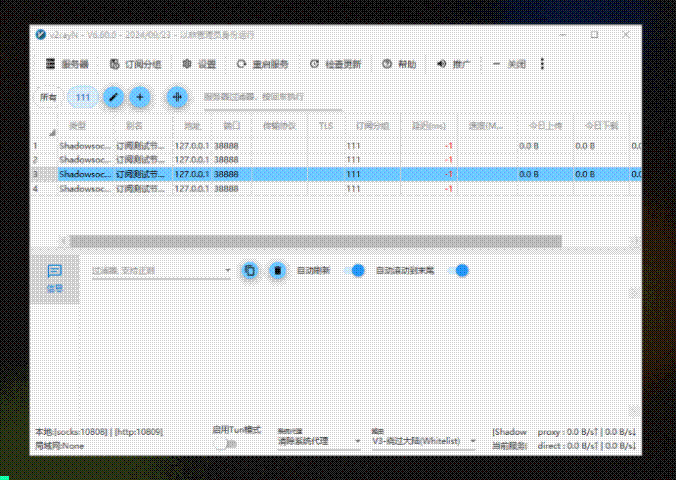Click the refresh icon beside 重启服务
Viewport: 676px width, 480px height.
241,64
